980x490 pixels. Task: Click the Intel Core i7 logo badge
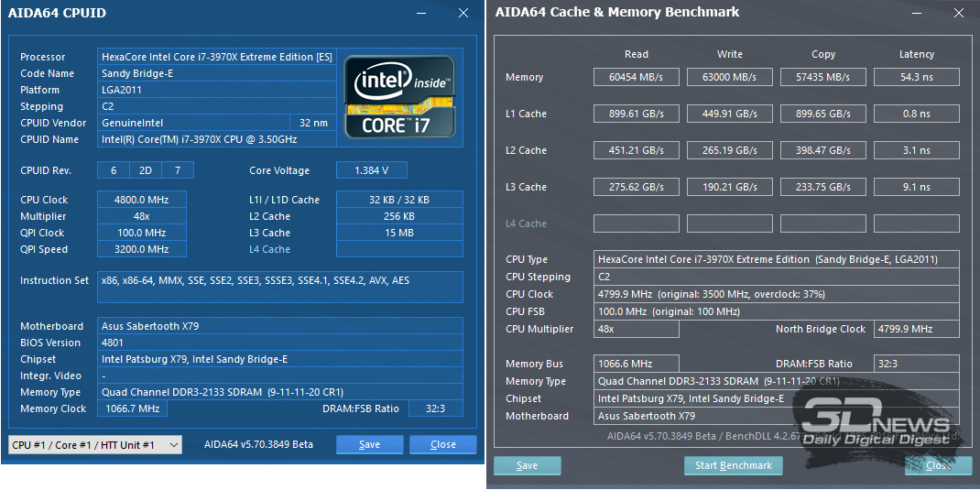click(x=400, y=97)
